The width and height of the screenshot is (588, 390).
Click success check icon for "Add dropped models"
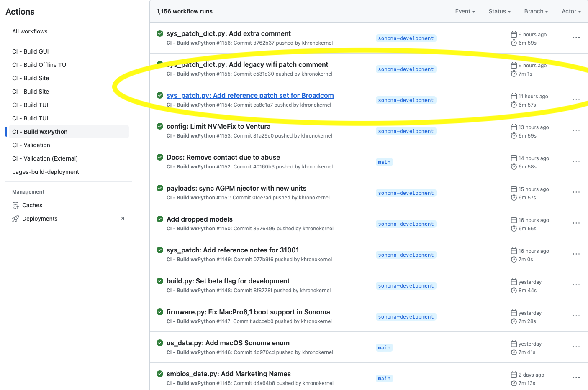pyautogui.click(x=160, y=219)
